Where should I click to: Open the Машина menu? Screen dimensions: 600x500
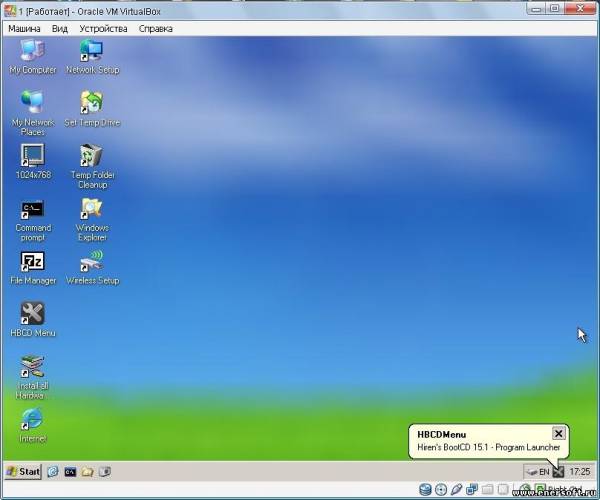click(24, 29)
